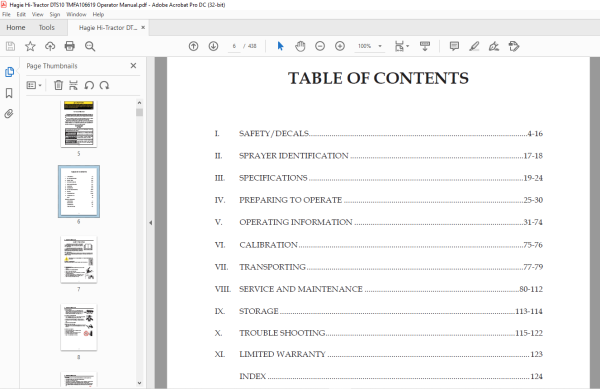
Task: Open Page Thumbnails sidebar icon
Action: (9, 72)
